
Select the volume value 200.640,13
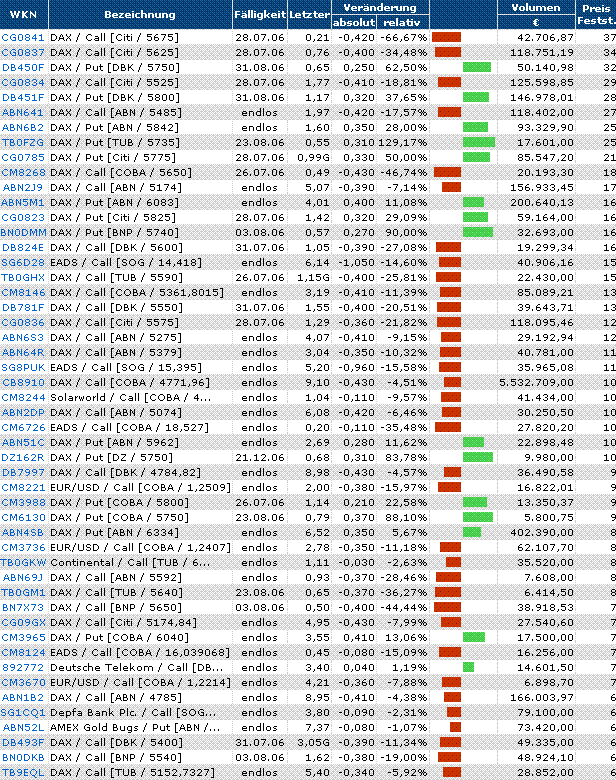click(542, 202)
